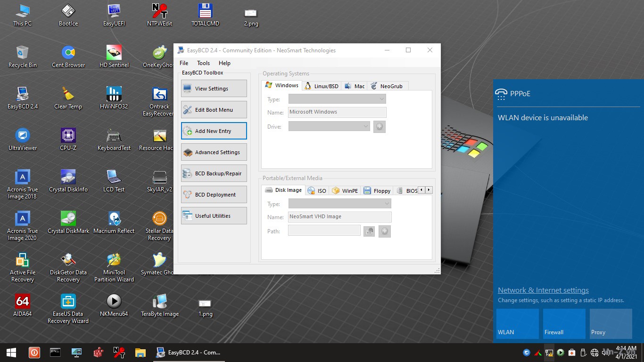This screenshot has width=644, height=362.
Task: Launch TOTALCMD desktop shortcut
Action: coord(205,15)
